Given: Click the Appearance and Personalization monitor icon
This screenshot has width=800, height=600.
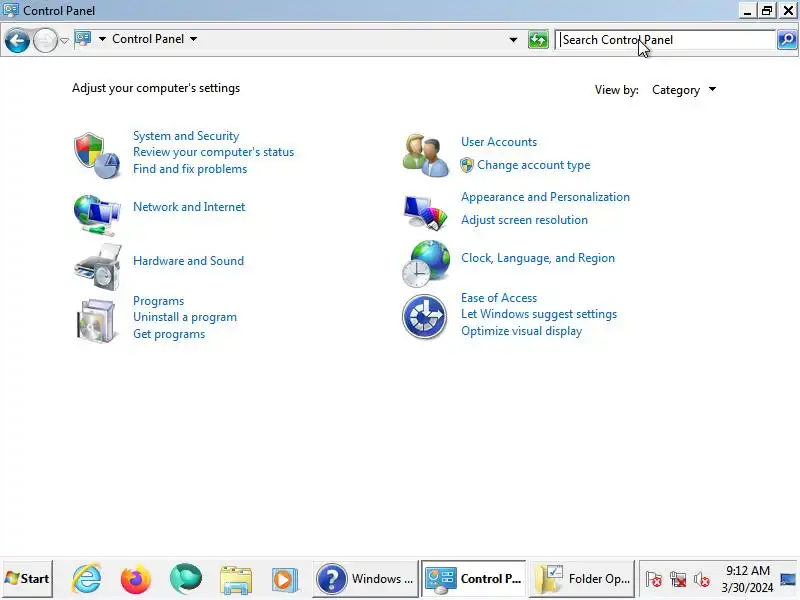Looking at the screenshot, I should tap(425, 212).
